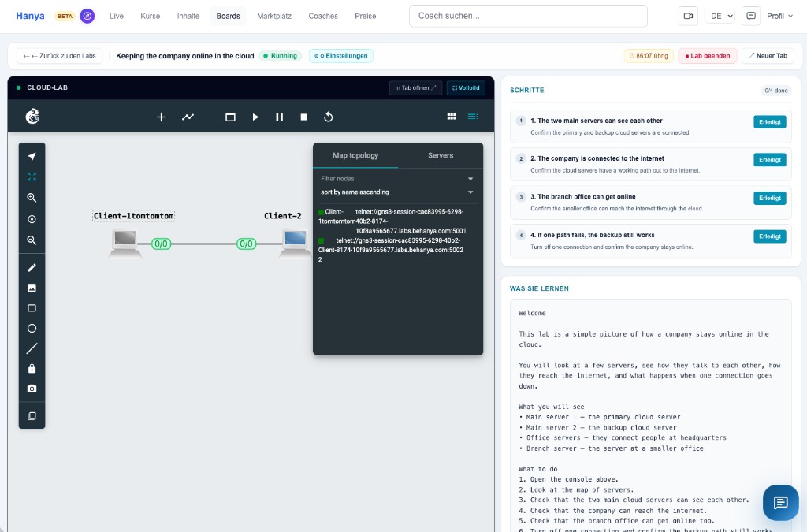Viewport: 807px width, 532px height.
Task: Click the 0/0 port label near Client-1tomtomtom
Action: (161, 244)
